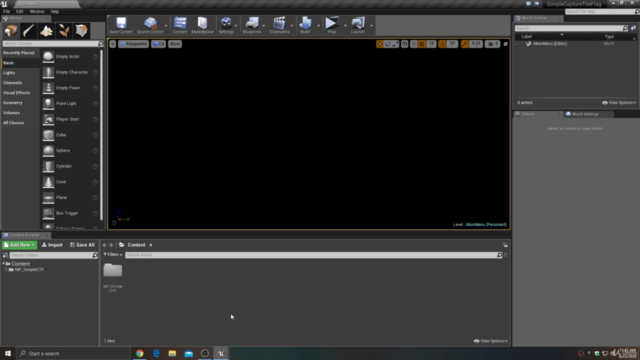
Task: Toggle grid snapping in viewport
Action: [x=422, y=44]
